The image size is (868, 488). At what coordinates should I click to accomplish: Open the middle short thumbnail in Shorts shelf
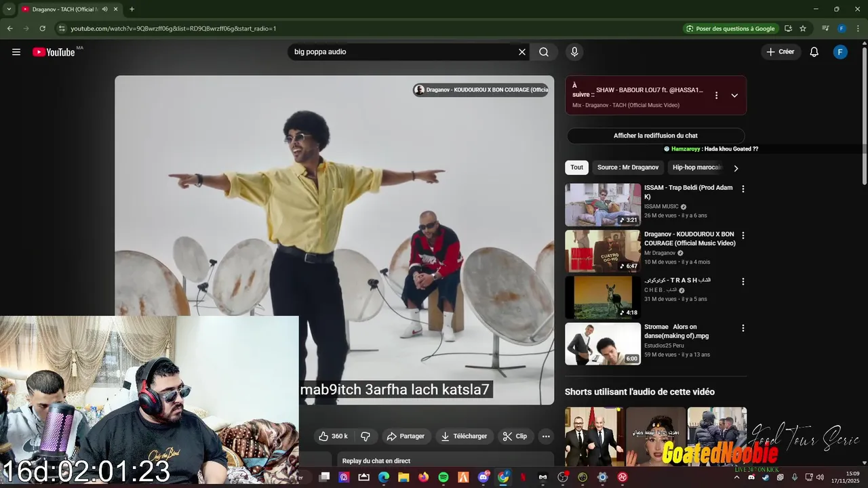(656, 436)
